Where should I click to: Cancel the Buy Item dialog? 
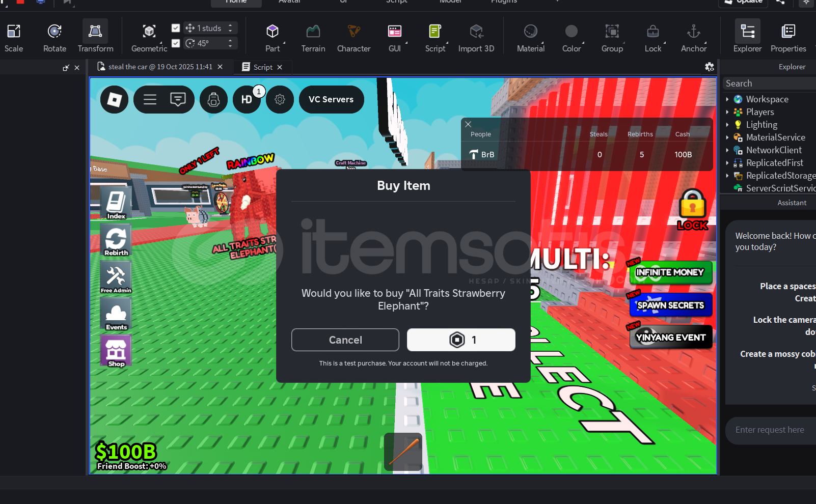click(x=345, y=340)
